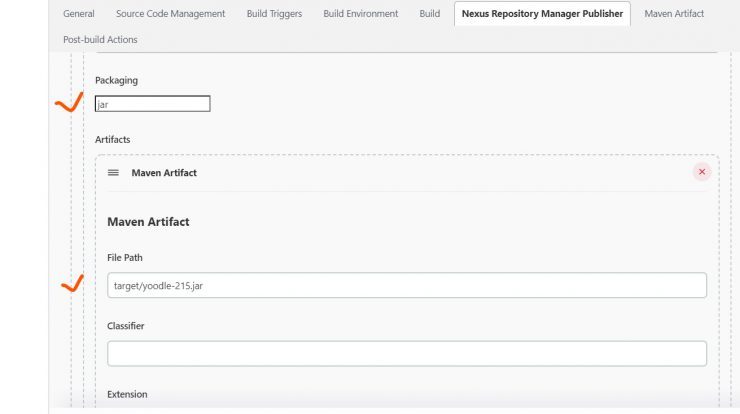
Task: Click the orange checkmark beside File Path
Action: tap(73, 283)
